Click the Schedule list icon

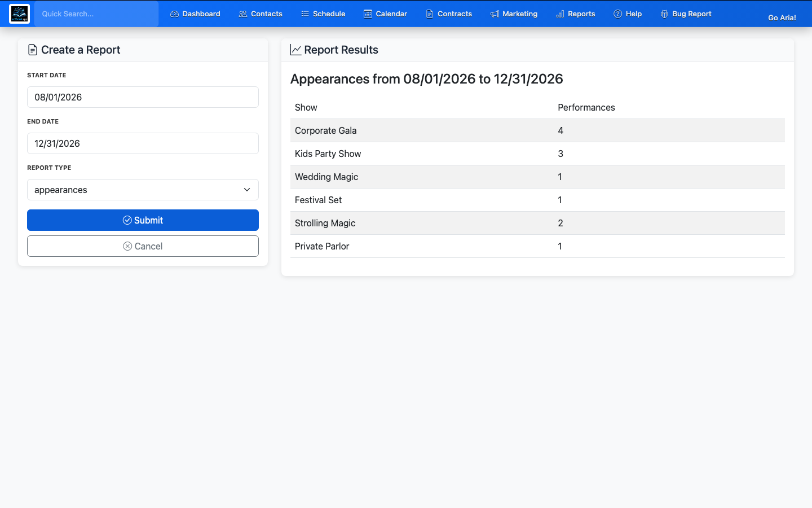tap(305, 14)
